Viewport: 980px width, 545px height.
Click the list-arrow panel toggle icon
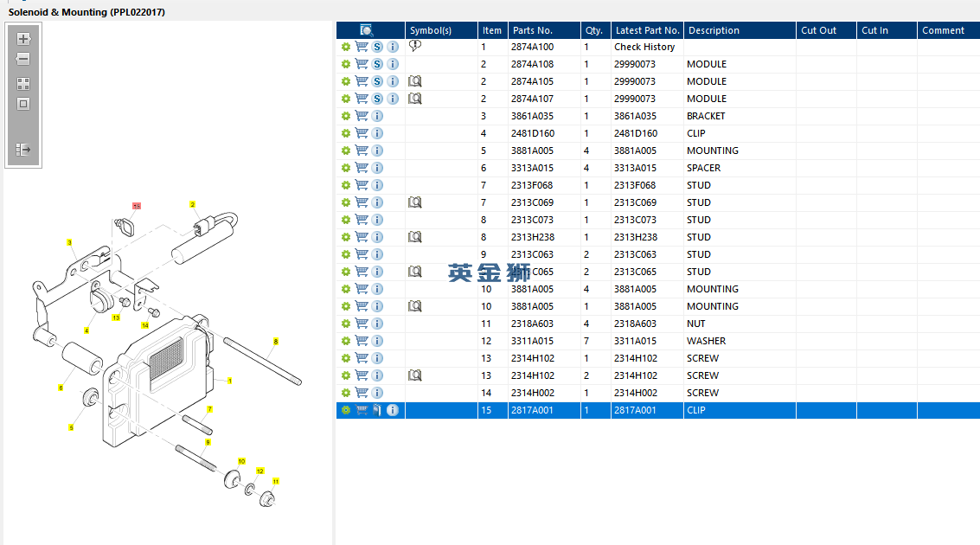tap(23, 150)
